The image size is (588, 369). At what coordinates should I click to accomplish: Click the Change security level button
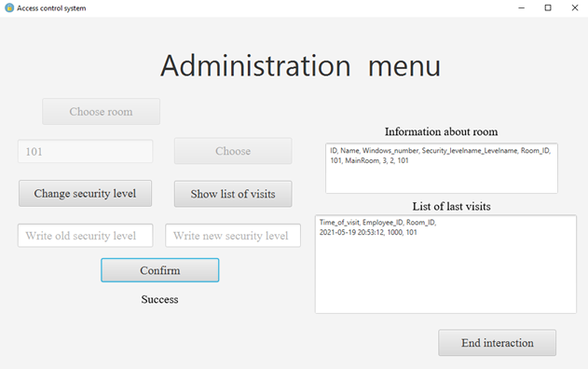pyautogui.click(x=85, y=194)
